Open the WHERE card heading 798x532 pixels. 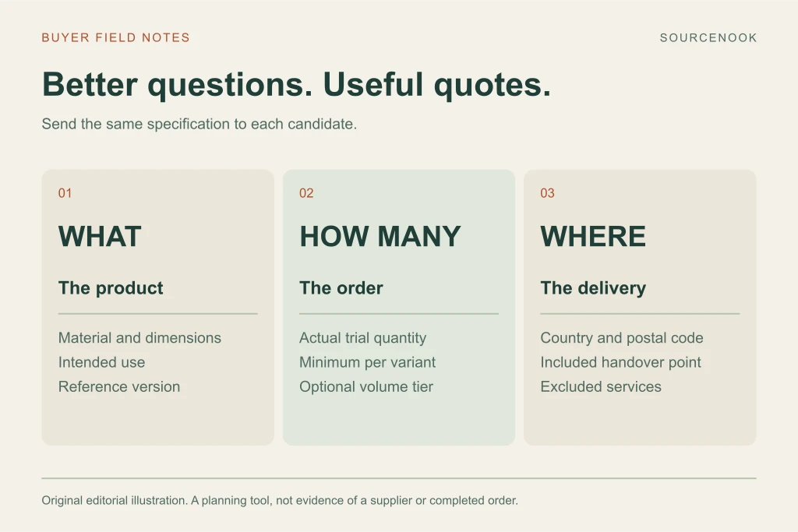[593, 237]
